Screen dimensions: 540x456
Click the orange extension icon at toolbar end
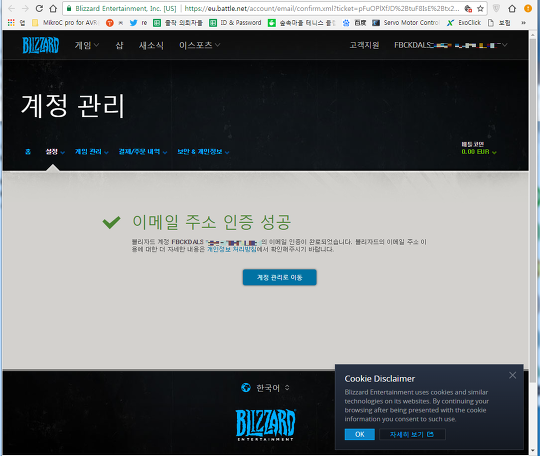click(x=528, y=8)
